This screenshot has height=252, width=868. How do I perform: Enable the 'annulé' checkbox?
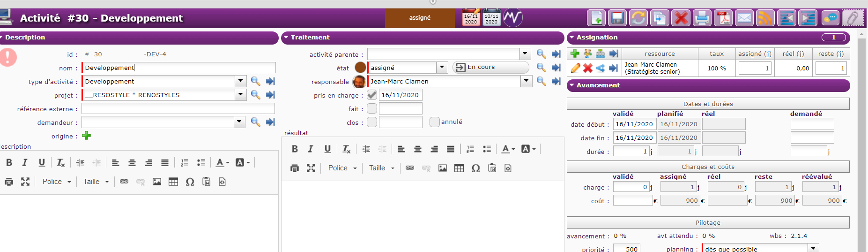434,122
